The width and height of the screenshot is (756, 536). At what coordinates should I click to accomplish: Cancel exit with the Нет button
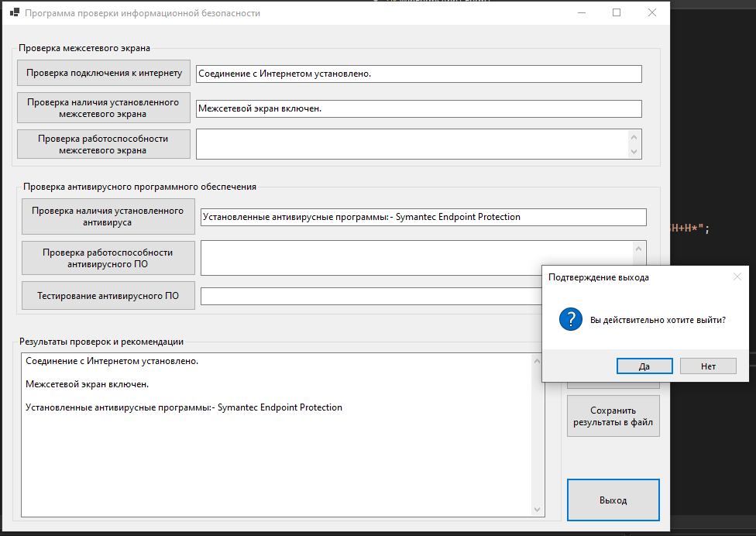(x=708, y=366)
